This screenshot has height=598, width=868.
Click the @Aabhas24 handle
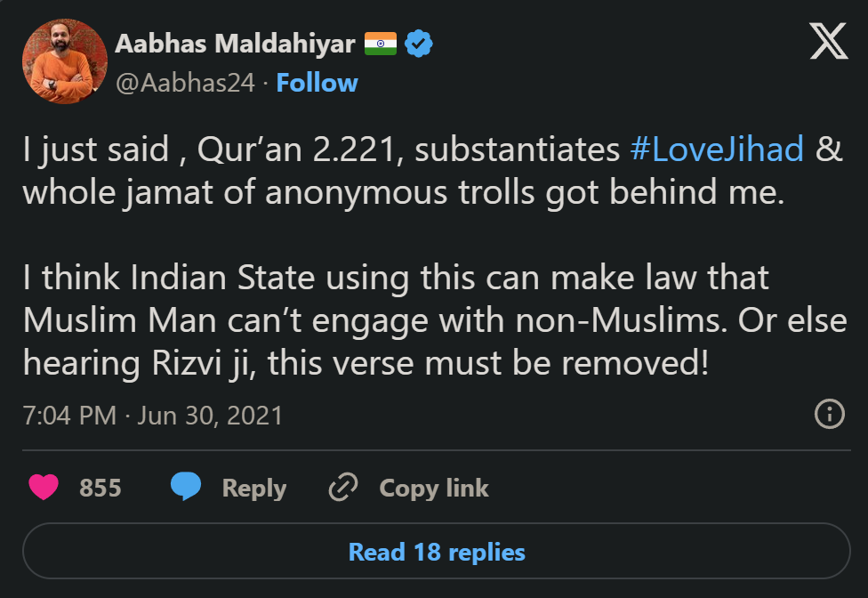pos(186,83)
